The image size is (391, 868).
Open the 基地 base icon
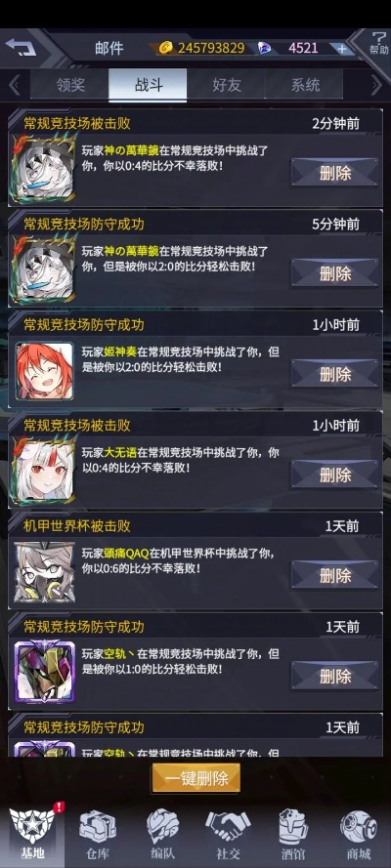click(32, 834)
